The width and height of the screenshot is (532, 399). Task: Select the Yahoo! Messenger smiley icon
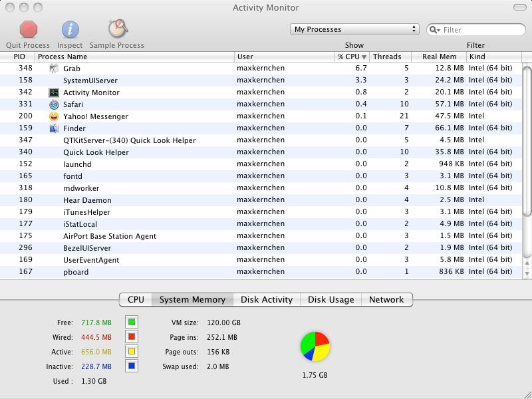[x=54, y=116]
